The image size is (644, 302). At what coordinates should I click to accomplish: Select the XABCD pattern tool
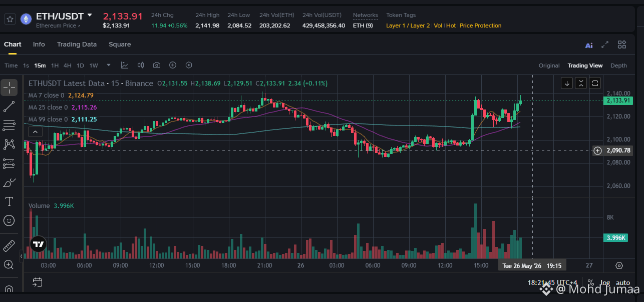pyautogui.click(x=9, y=144)
